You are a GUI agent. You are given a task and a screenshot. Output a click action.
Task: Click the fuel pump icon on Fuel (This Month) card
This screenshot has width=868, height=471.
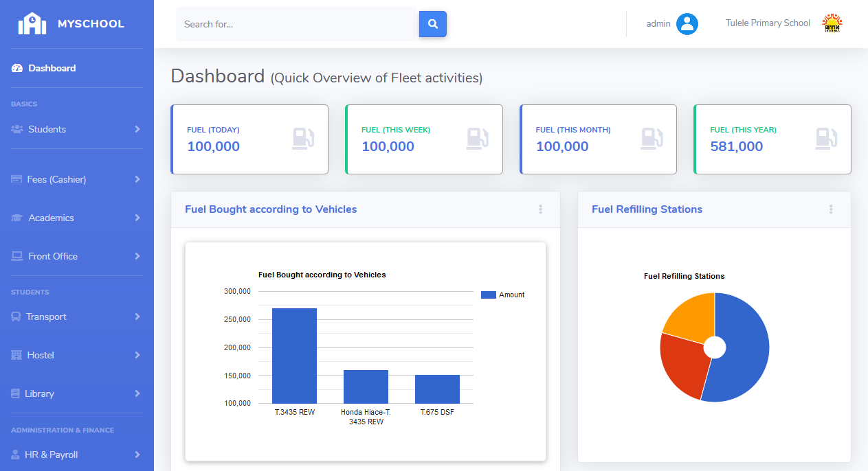click(x=652, y=139)
